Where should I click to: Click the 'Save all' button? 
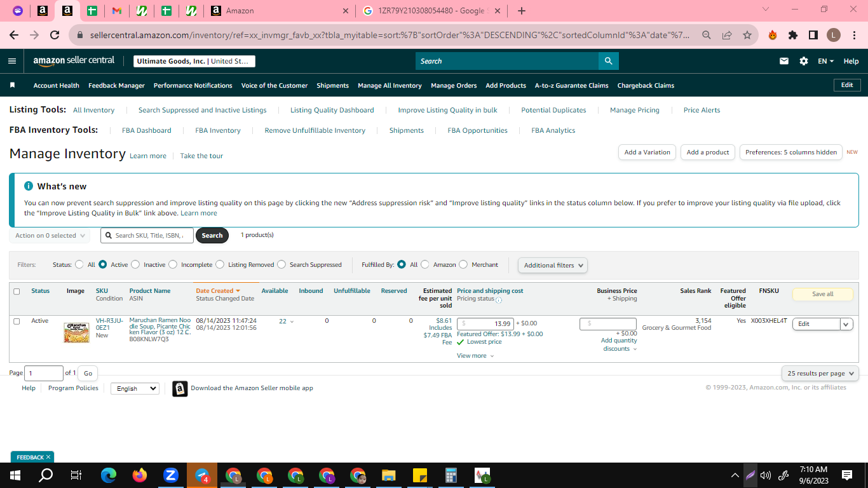(823, 294)
